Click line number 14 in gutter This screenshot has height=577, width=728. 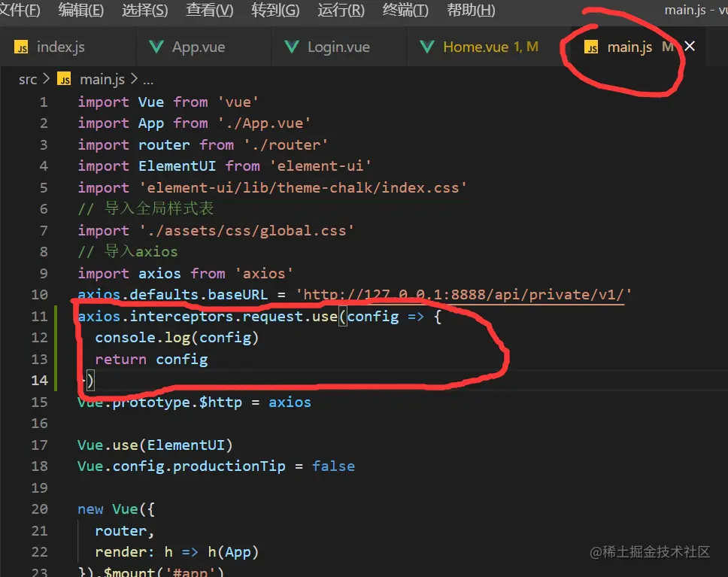40,380
